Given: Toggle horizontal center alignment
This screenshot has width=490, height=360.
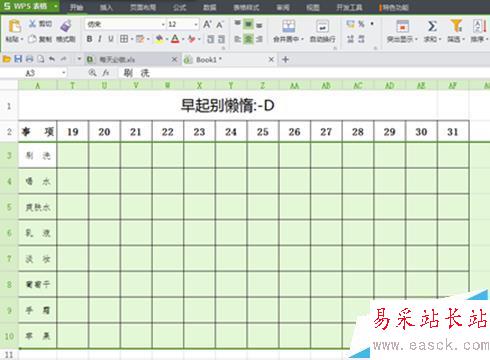Looking at the screenshot, I should point(248,39).
